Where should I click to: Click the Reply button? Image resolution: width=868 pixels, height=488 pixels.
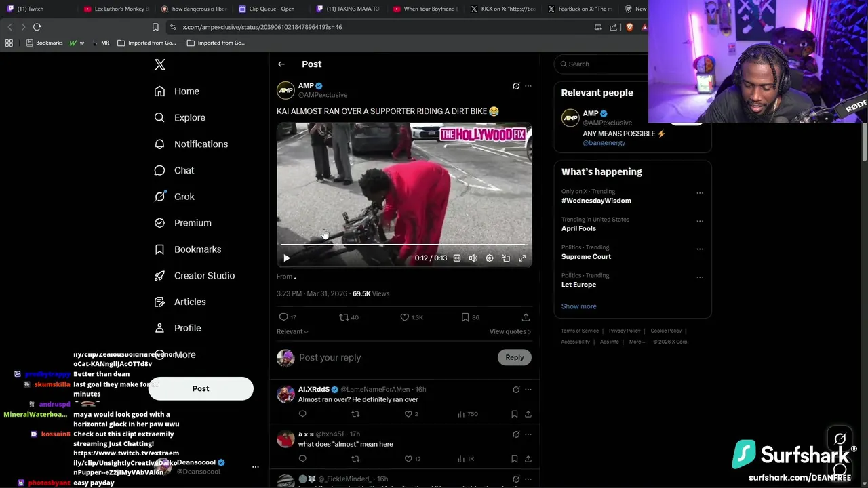click(x=515, y=357)
